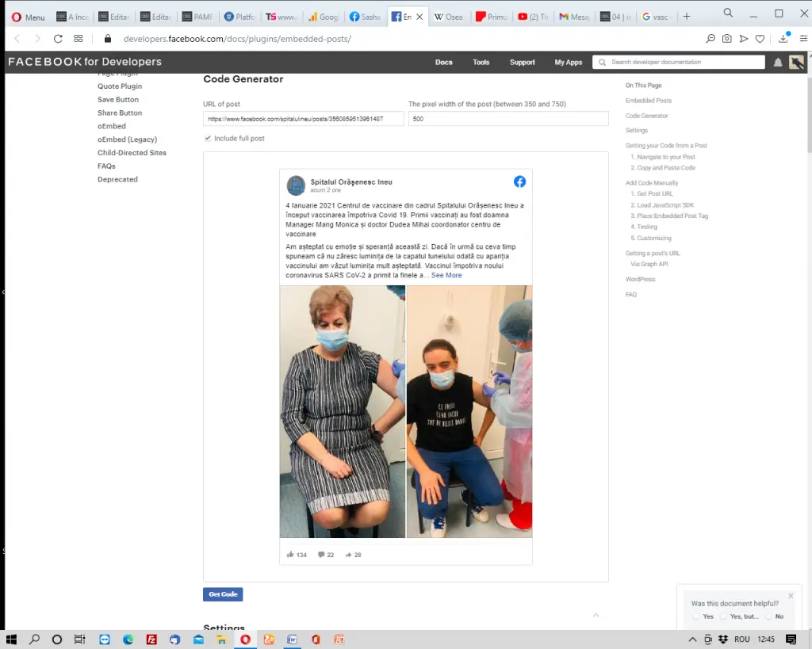Click the Get Code button

pos(223,594)
